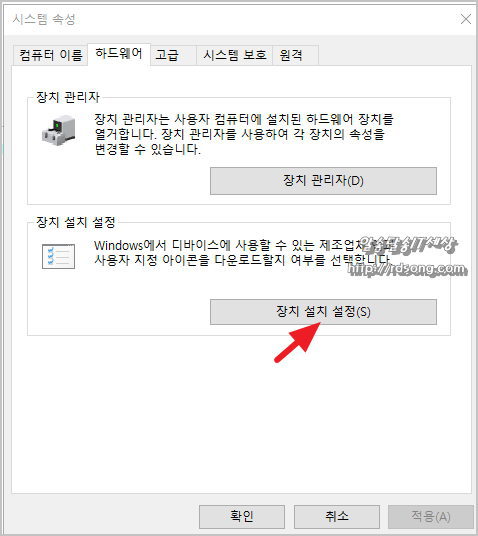The width and height of the screenshot is (478, 536).
Task: Open the 고급 tab
Action: click(x=167, y=55)
